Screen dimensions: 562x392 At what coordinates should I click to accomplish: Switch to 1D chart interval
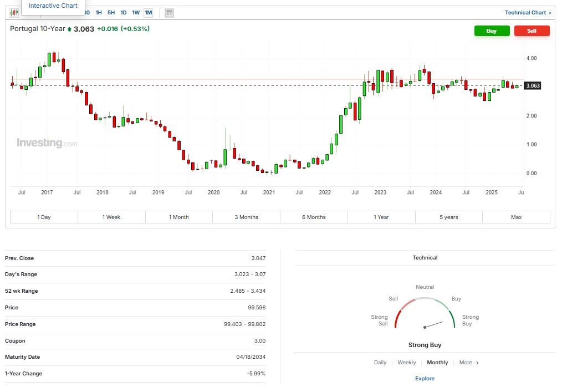[123, 13]
